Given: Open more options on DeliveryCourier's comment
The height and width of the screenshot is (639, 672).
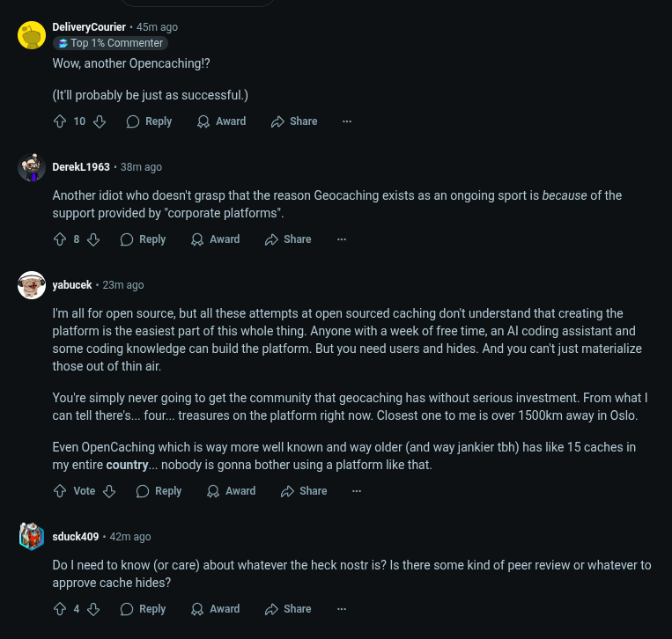Looking at the screenshot, I should [x=347, y=121].
